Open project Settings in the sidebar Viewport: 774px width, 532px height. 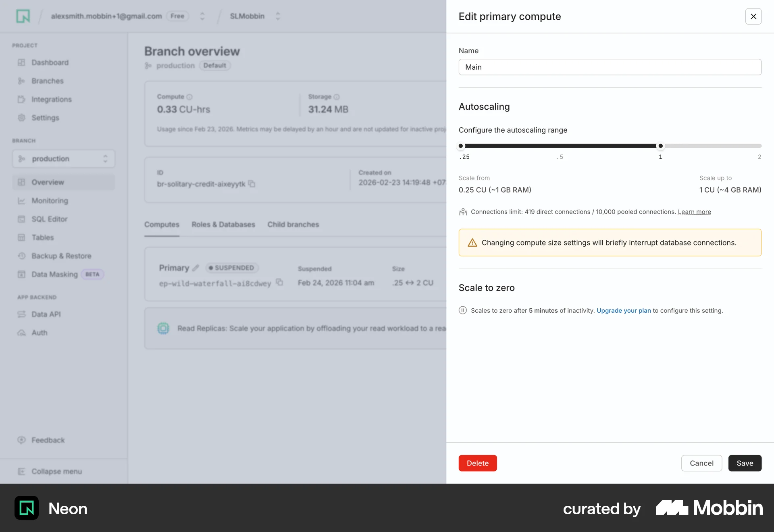pos(45,118)
